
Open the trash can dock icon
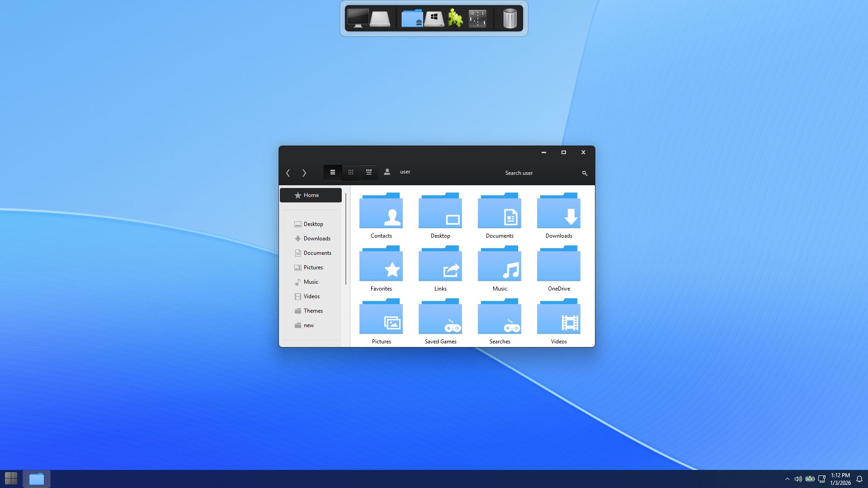pos(509,19)
